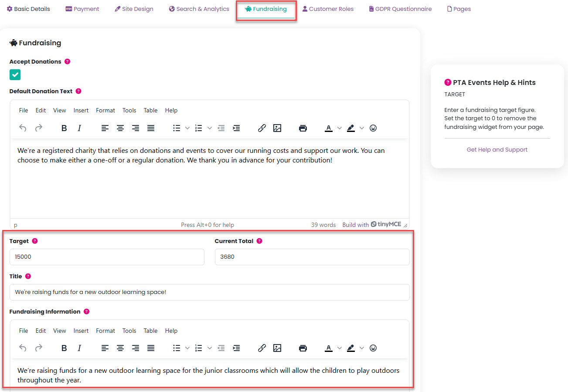Insert link in Fundraising Information editor
The image size is (568, 392).
click(x=262, y=348)
